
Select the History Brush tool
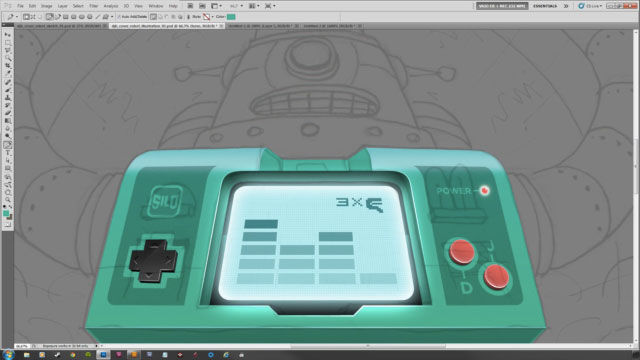click(x=8, y=106)
